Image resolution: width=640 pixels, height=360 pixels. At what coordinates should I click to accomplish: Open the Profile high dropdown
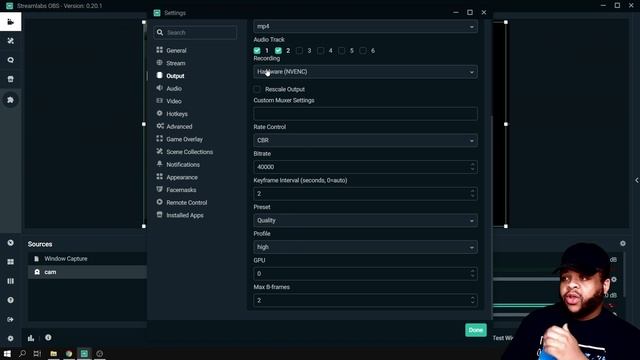pyautogui.click(x=365, y=247)
